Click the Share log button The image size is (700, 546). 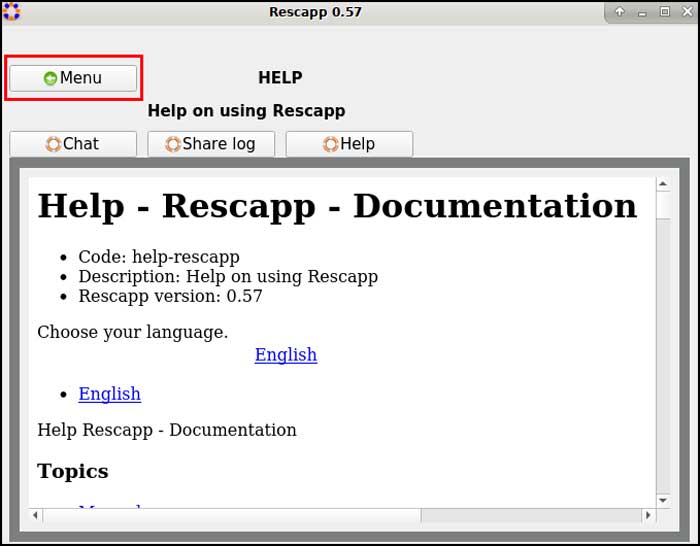pyautogui.click(x=211, y=144)
